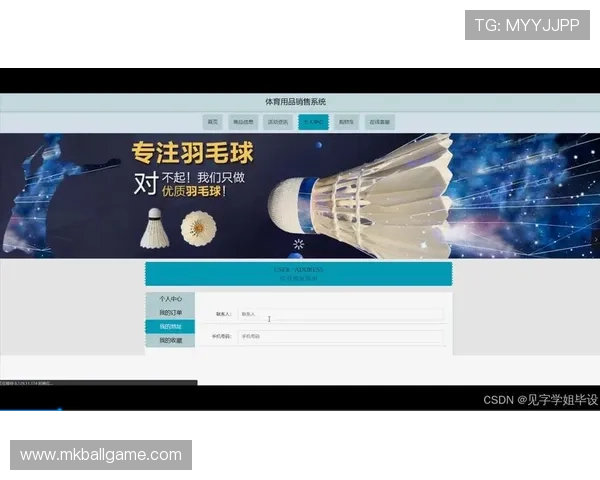Viewport: 600px width, 480px height.
Task: Select the highlighted 我的地址 sidebar item
Action: pos(170,327)
